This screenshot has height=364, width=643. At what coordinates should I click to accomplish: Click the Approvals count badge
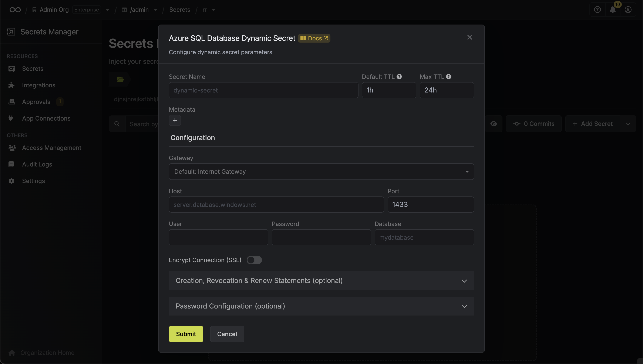[x=60, y=101]
